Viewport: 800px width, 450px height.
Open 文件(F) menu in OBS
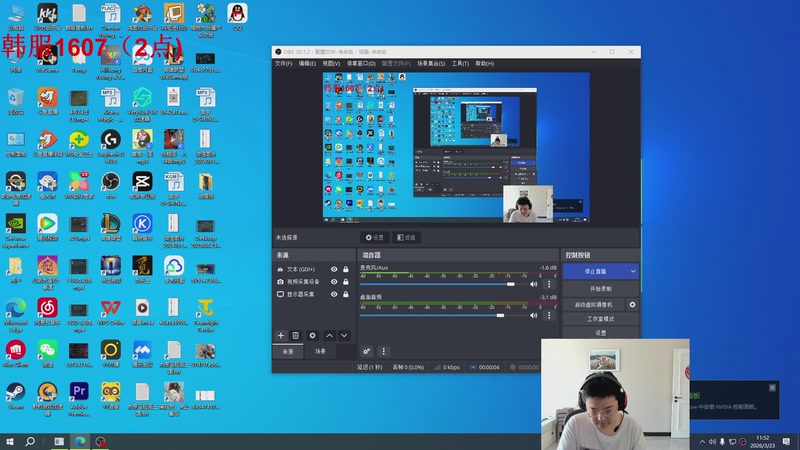[284, 64]
